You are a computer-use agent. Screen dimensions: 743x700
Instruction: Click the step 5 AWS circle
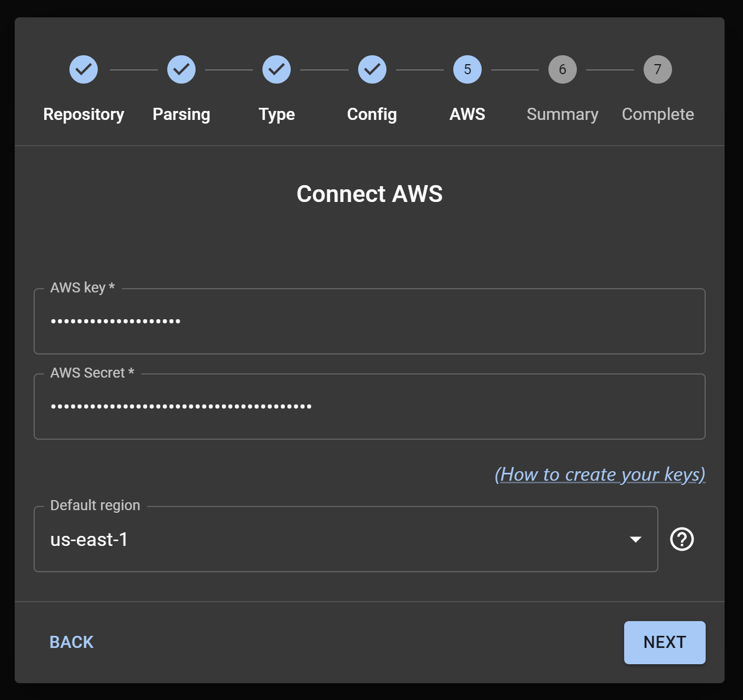pyautogui.click(x=467, y=69)
